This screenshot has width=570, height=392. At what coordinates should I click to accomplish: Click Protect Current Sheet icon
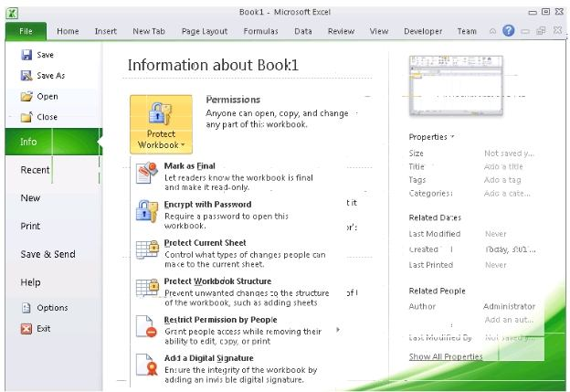coord(147,249)
